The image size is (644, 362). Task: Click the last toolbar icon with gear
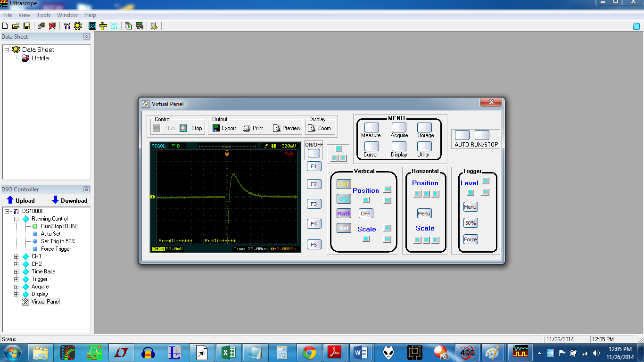coord(154,26)
